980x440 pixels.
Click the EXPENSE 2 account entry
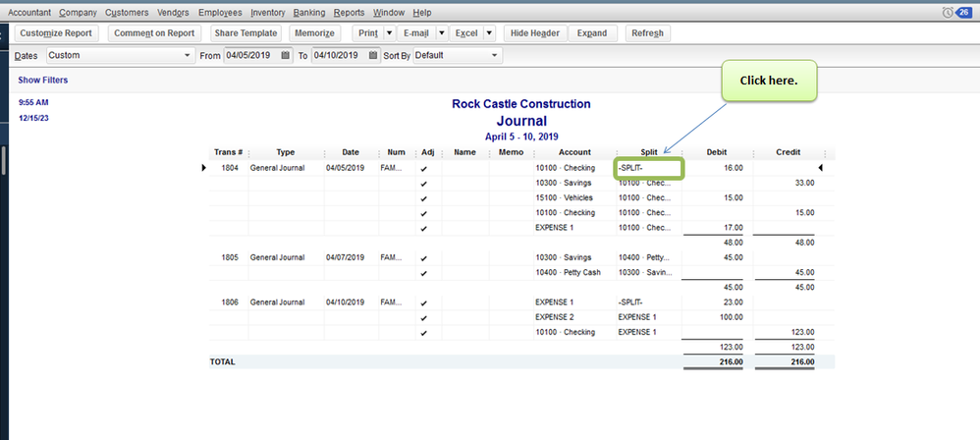(x=555, y=317)
